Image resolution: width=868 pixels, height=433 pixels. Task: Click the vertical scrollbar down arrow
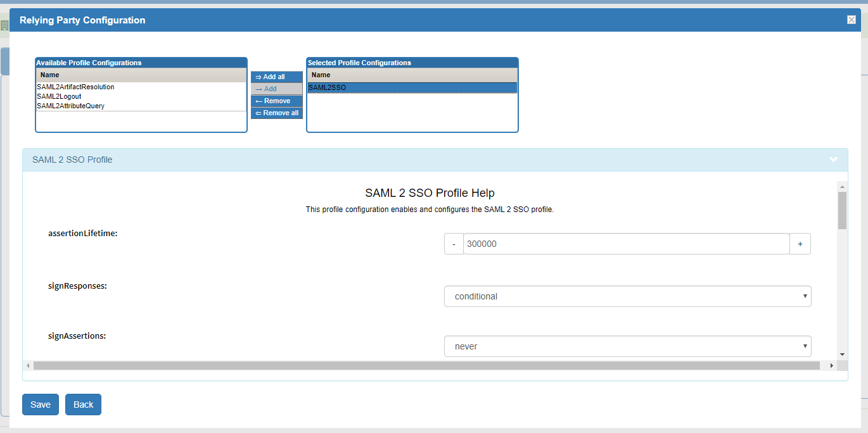[842, 355]
